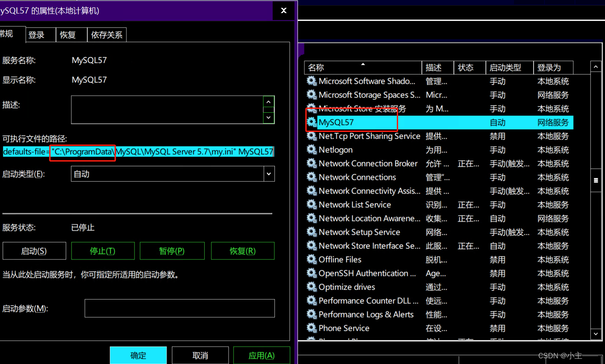605x364 pixels.
Task: Click gear icon of Netlogon service
Action: (311, 150)
